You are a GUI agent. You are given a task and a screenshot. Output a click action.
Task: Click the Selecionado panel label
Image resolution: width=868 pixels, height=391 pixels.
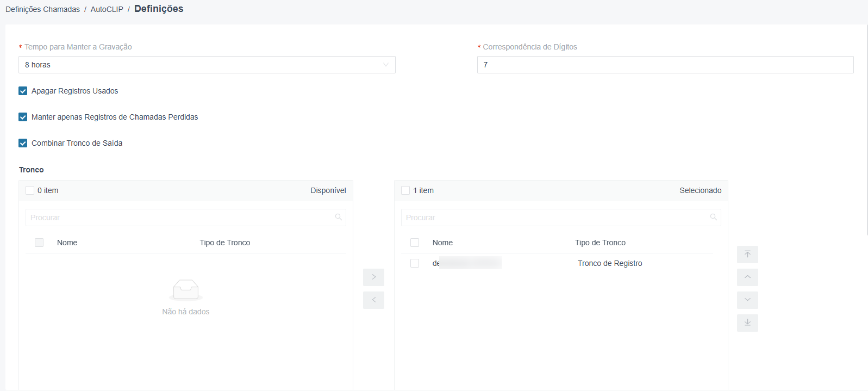click(701, 190)
